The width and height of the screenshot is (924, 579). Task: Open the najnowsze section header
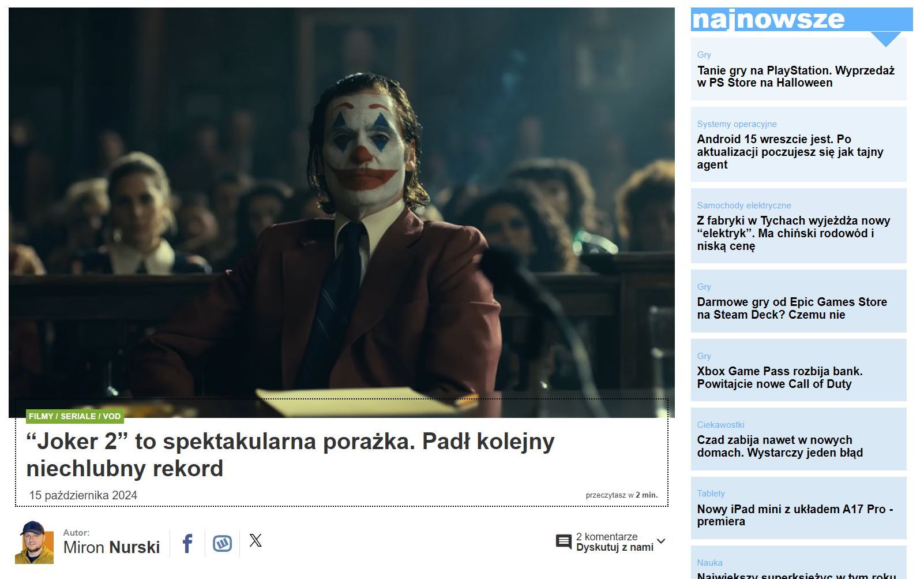[x=802, y=20]
